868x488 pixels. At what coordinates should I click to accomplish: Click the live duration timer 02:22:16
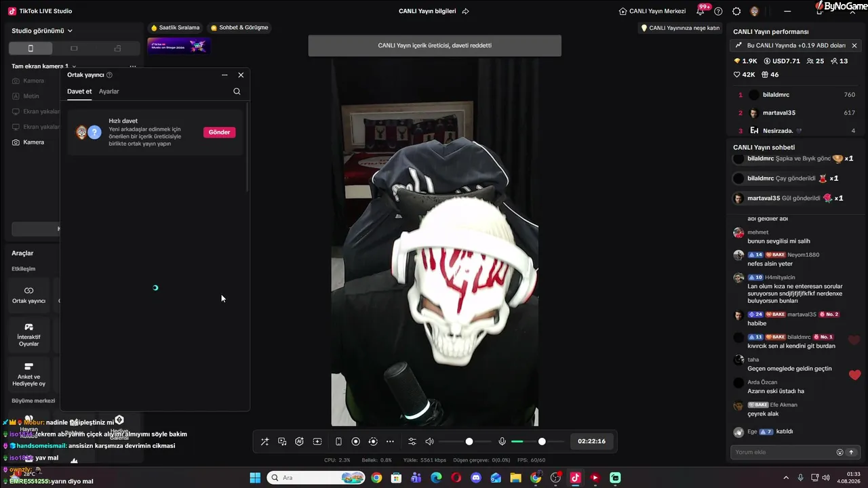[591, 441]
